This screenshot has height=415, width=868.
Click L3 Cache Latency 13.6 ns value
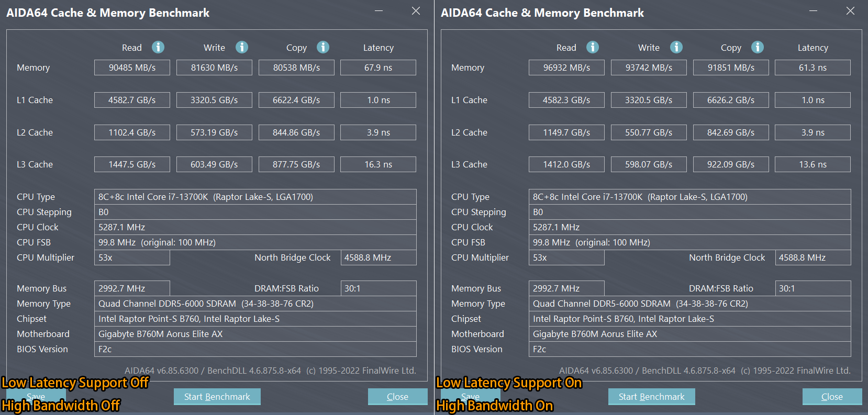[x=813, y=164]
